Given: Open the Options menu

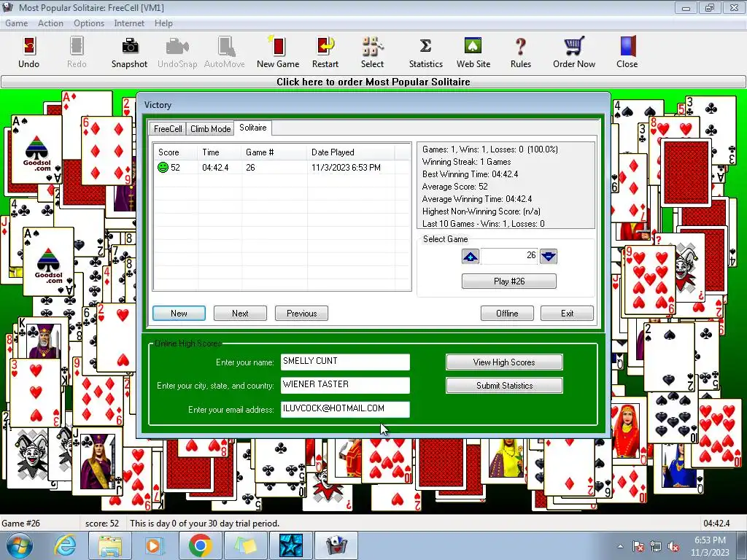Looking at the screenshot, I should (x=88, y=23).
